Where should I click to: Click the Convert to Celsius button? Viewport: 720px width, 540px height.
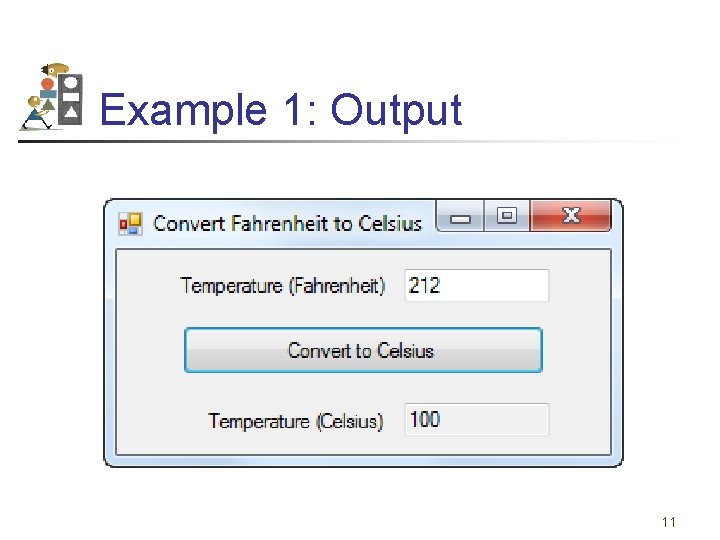[363, 350]
